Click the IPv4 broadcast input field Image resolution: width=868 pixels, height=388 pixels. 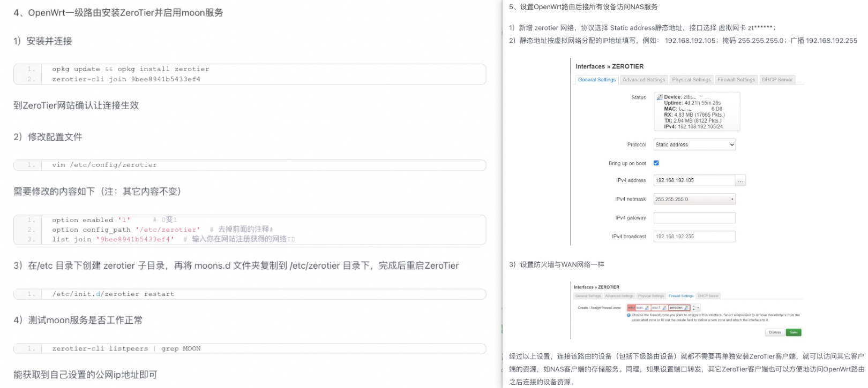pos(694,237)
